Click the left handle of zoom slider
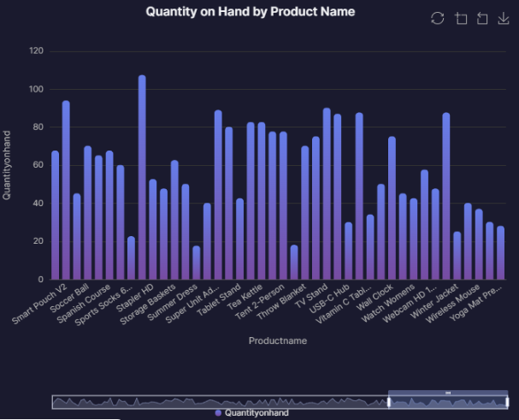Image resolution: width=519 pixels, height=420 pixels. point(389,402)
